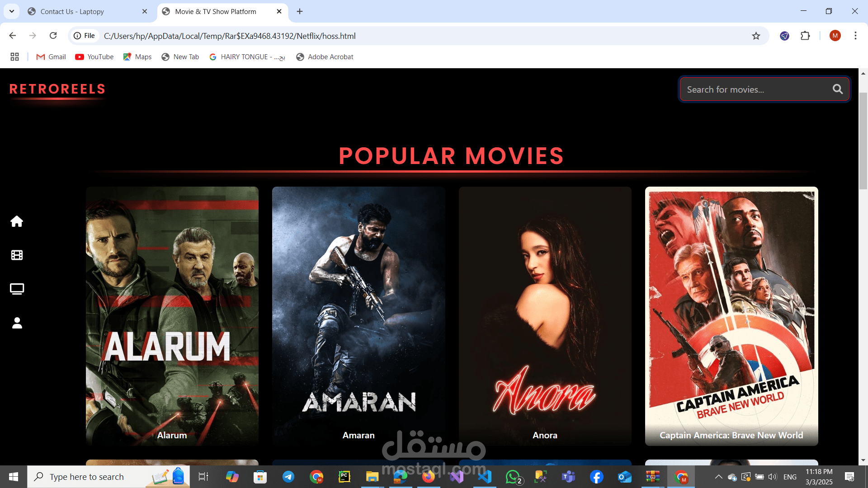Screen dimensions: 868x488
Task: Select the Captain America: Brave New World card
Action: coord(731,316)
